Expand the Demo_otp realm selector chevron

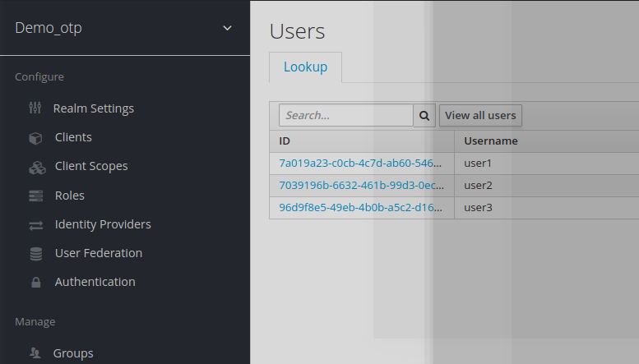228,28
